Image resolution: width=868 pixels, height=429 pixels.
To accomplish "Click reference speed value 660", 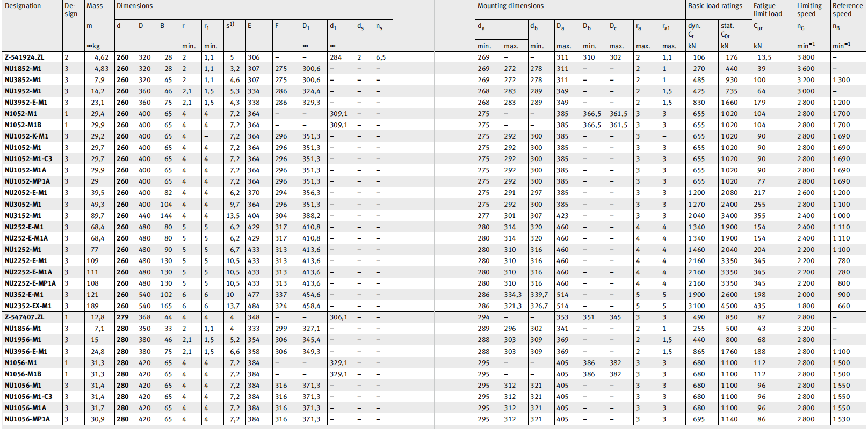I will tap(844, 306).
